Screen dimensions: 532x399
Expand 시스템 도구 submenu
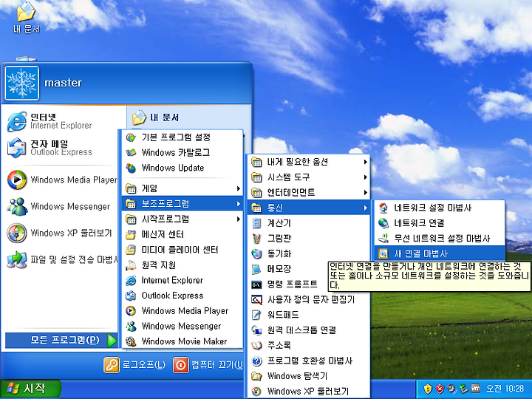click(x=309, y=177)
